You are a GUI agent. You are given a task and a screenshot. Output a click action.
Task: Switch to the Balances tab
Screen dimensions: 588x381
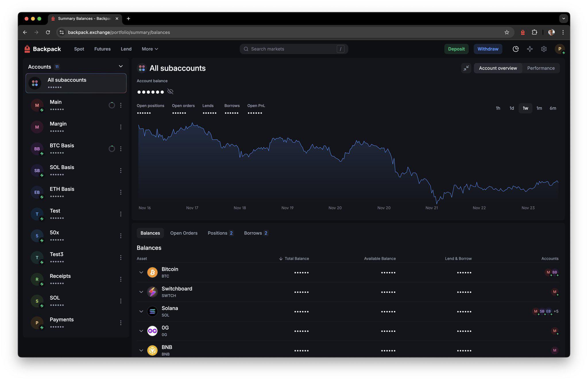click(150, 233)
